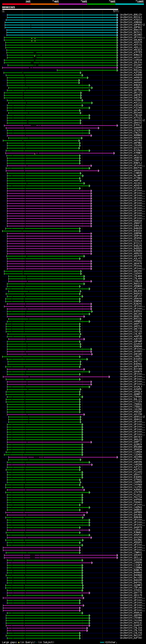Select hit label UniRef100_Q68G16
The width and height of the screenshot is (146, 644).
131,221
